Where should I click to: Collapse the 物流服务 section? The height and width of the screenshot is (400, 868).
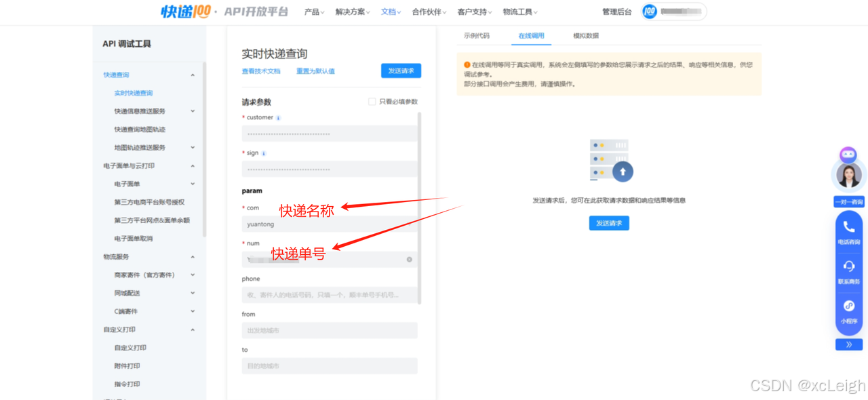tap(193, 257)
